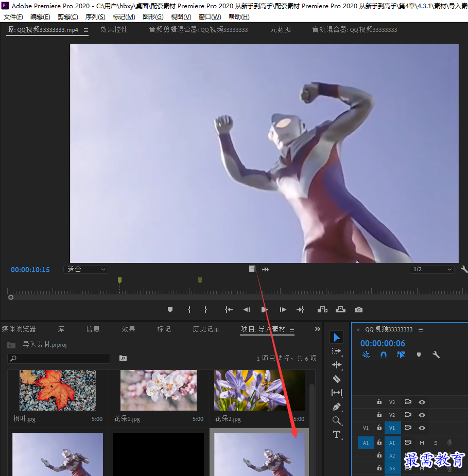Toggle timeline snapping magnet
The width and height of the screenshot is (468, 476).
pyautogui.click(x=384, y=355)
